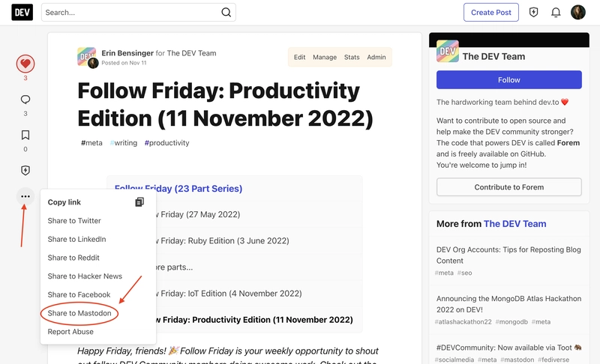Choose Share to Facebook
The height and width of the screenshot is (364, 600).
tap(79, 294)
